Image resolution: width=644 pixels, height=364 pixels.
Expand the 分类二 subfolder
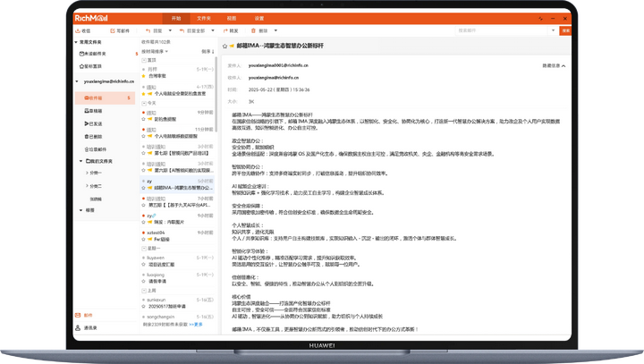(87, 186)
